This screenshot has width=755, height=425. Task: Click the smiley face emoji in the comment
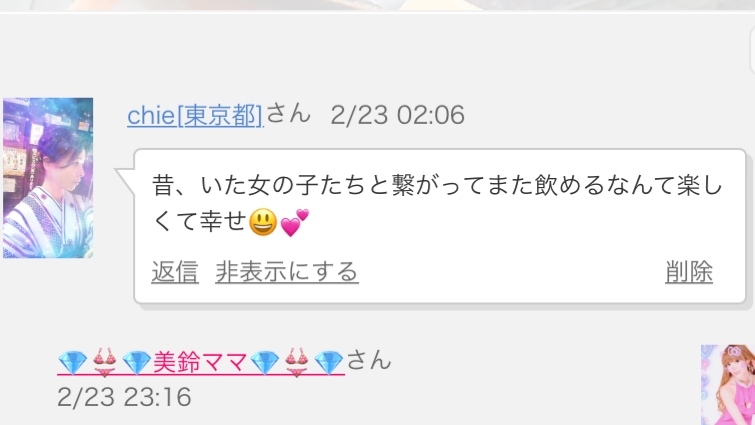click(x=263, y=222)
